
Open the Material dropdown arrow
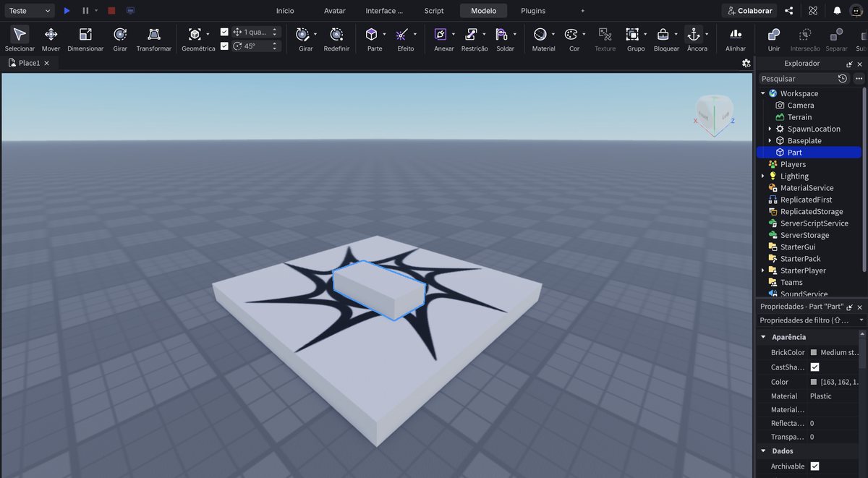click(x=553, y=34)
